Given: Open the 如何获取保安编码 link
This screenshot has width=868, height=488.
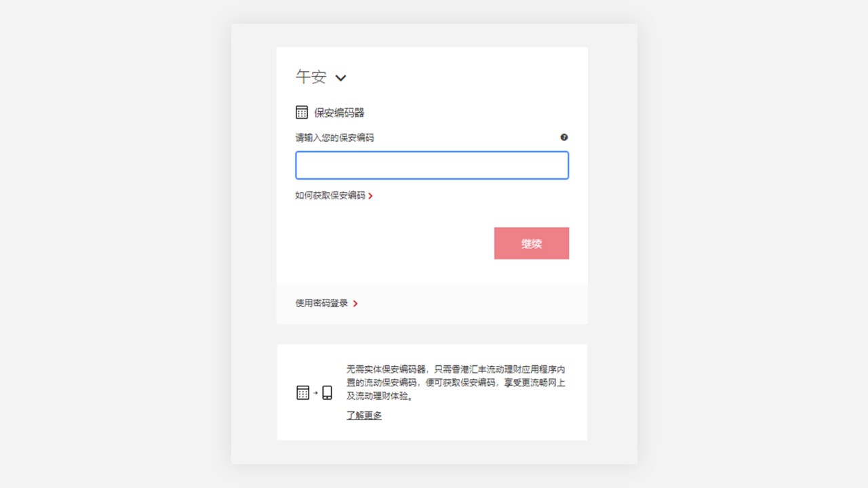Looking at the screenshot, I should point(330,195).
